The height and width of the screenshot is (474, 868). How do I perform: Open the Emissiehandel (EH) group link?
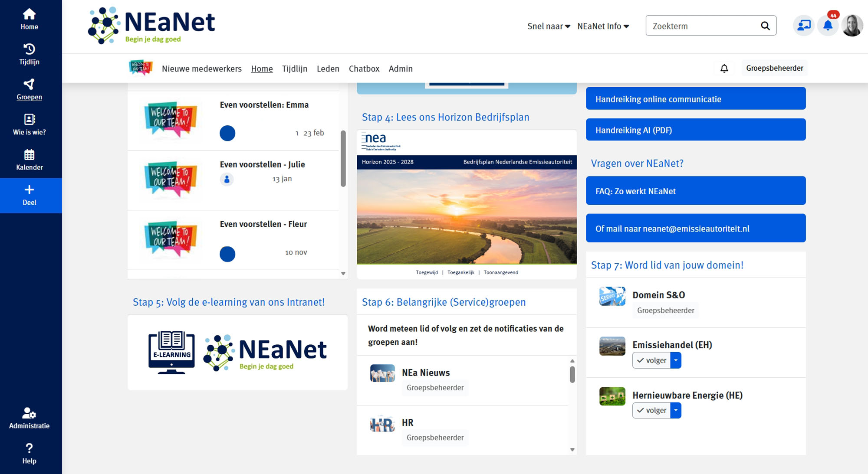(x=672, y=345)
